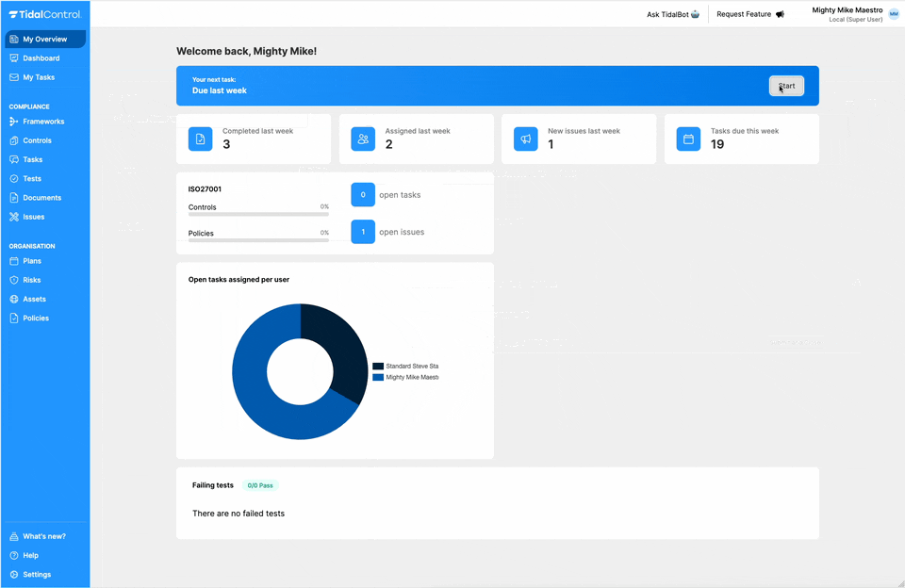
Task: Click the Completed last week document icon
Action: (x=199, y=138)
